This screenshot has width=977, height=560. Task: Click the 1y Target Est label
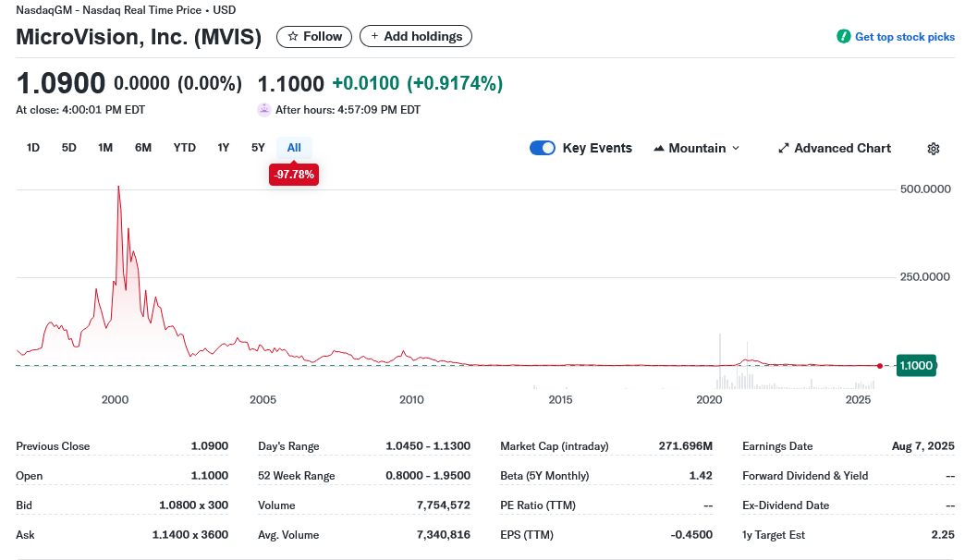[774, 535]
